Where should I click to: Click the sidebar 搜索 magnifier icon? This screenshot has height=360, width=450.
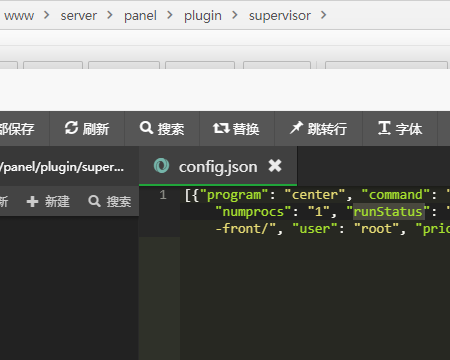[x=94, y=201]
